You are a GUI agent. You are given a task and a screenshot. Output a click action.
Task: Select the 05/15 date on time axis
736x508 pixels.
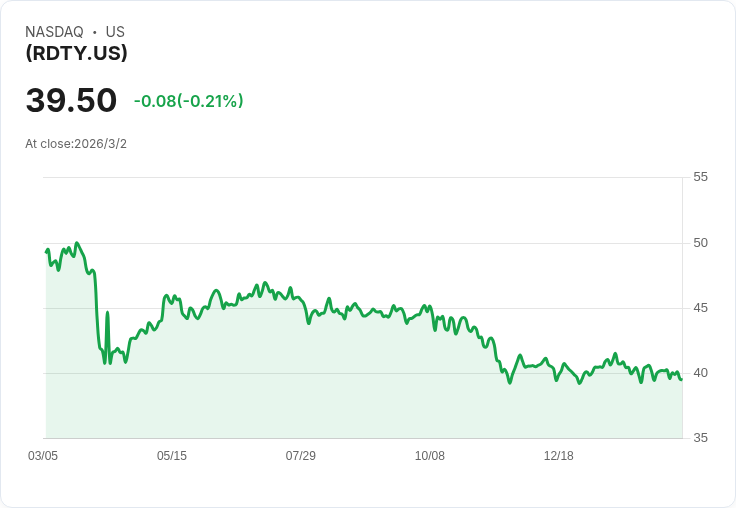tap(172, 456)
